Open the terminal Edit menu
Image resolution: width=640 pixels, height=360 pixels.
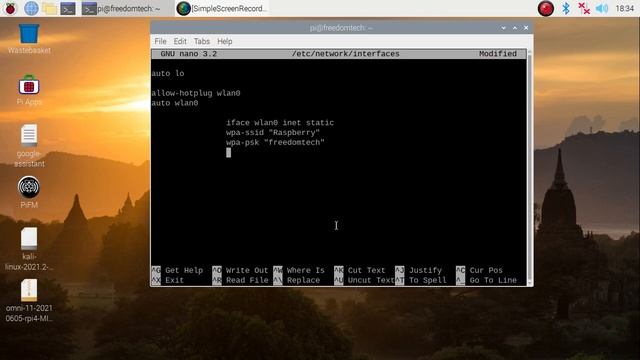tap(180, 41)
